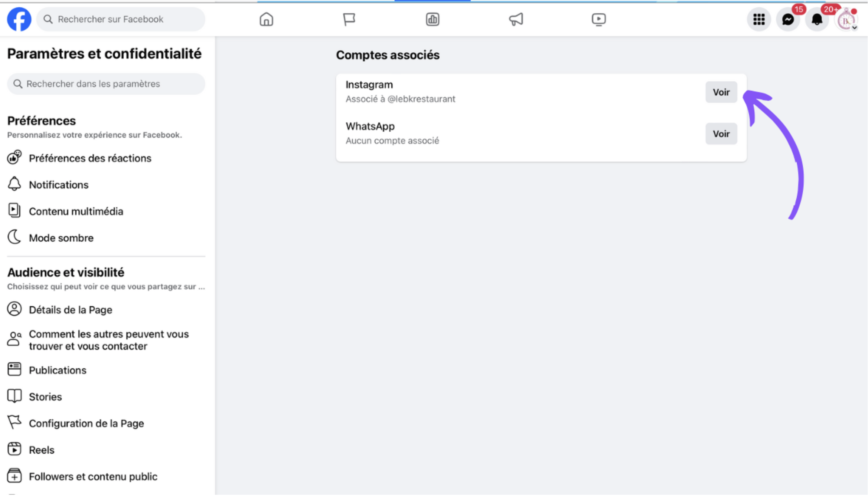Click the sidebar search magnifier icon
868x497 pixels.
tap(18, 84)
